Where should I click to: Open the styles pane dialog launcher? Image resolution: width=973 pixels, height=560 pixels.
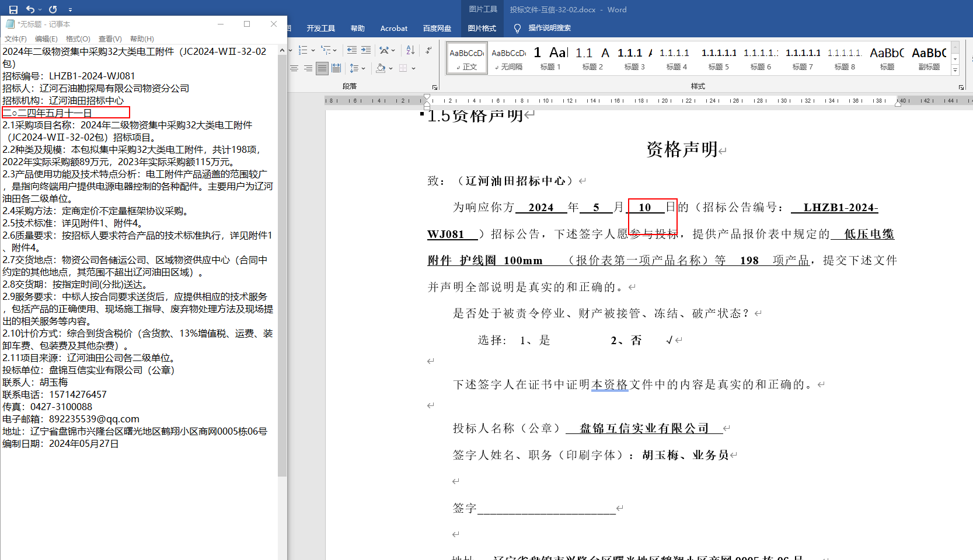tap(961, 87)
